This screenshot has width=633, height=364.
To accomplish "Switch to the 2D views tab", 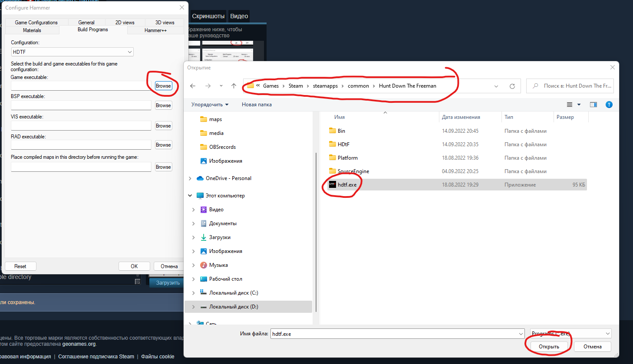I will [125, 23].
